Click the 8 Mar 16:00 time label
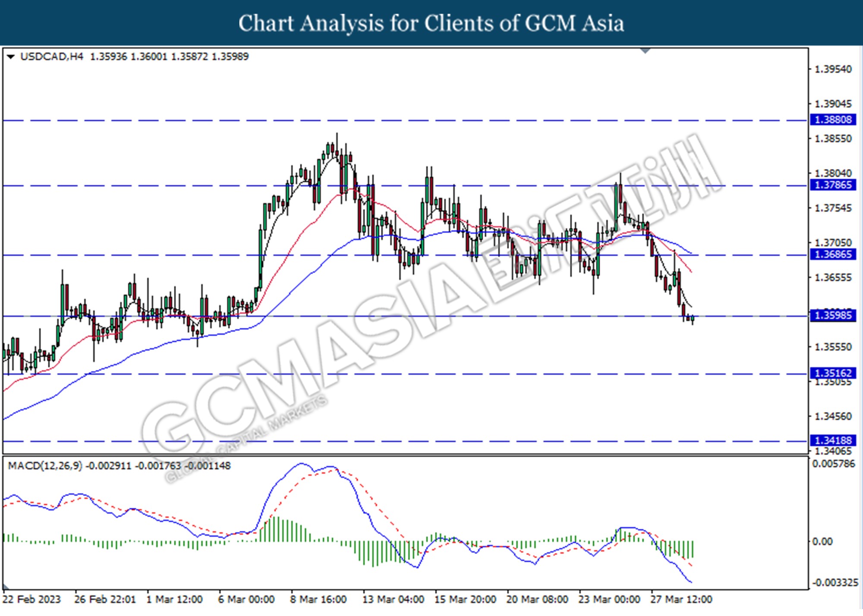 (318, 600)
